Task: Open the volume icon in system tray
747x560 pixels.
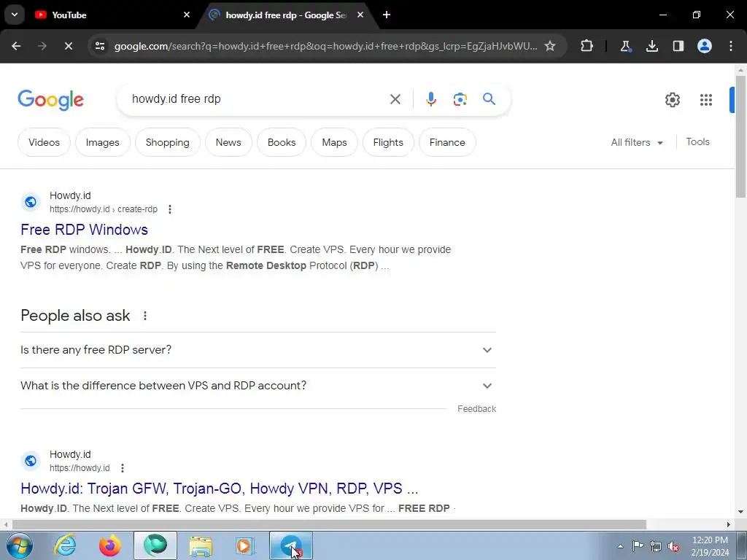Action: [673, 547]
